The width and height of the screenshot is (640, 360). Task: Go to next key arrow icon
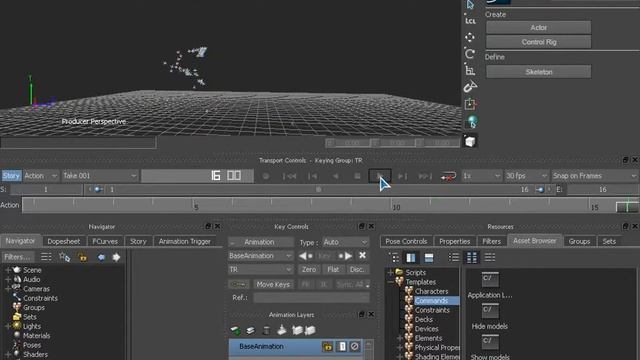tap(345, 256)
